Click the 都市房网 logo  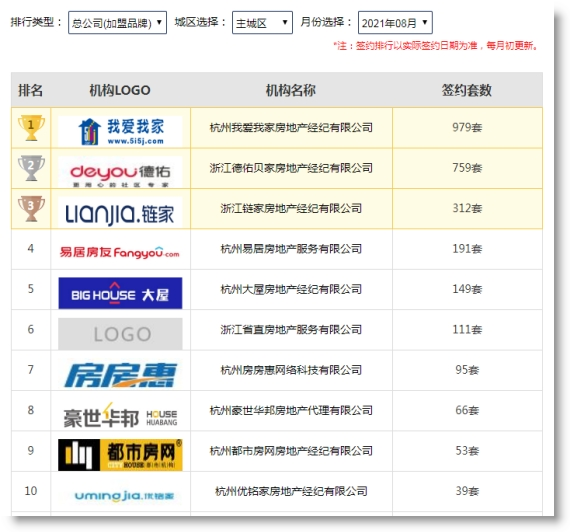[120, 455]
